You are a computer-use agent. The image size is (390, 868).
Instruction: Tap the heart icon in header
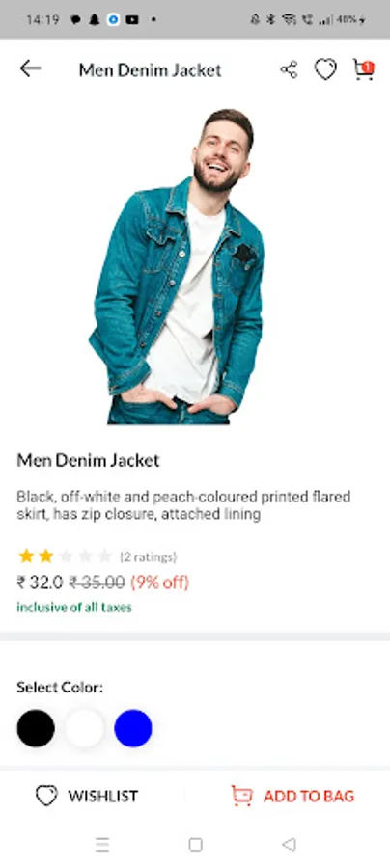pos(325,69)
